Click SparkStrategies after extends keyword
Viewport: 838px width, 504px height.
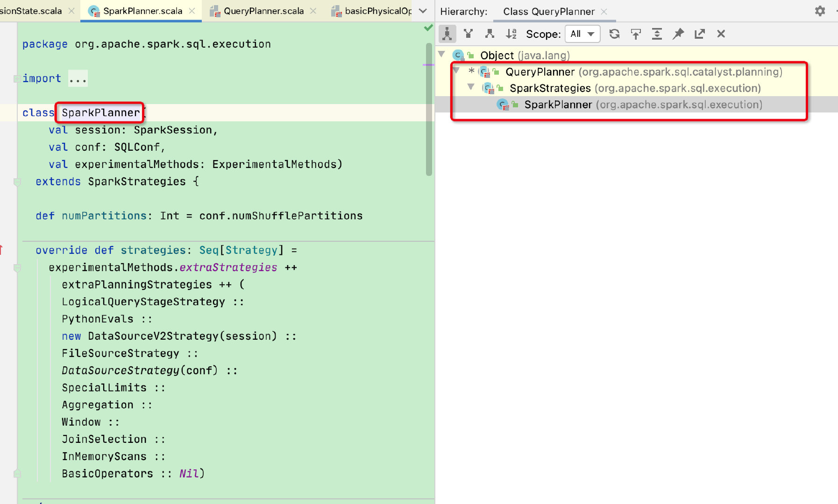[137, 182]
